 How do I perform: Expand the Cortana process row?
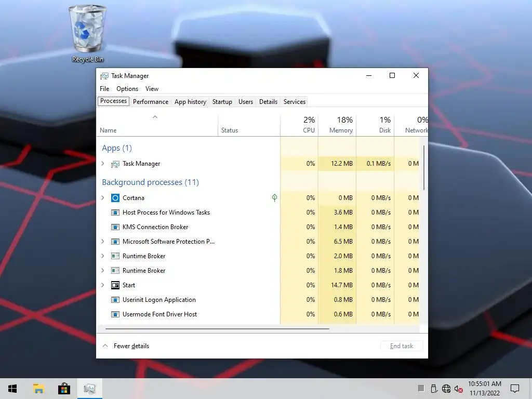click(x=103, y=197)
